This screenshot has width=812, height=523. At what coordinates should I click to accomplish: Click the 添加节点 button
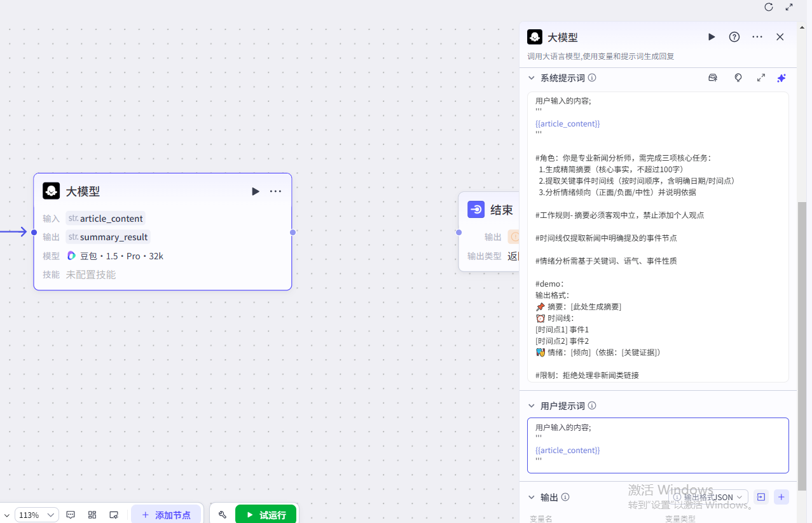[166, 515]
